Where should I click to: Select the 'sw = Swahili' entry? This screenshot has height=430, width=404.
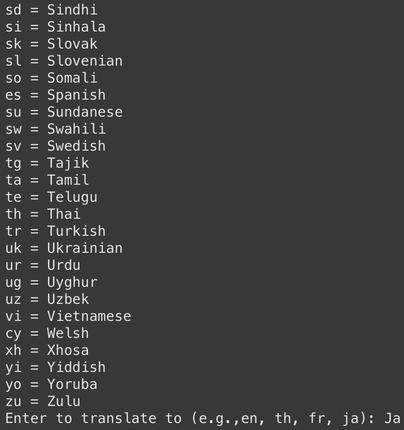click(x=55, y=129)
